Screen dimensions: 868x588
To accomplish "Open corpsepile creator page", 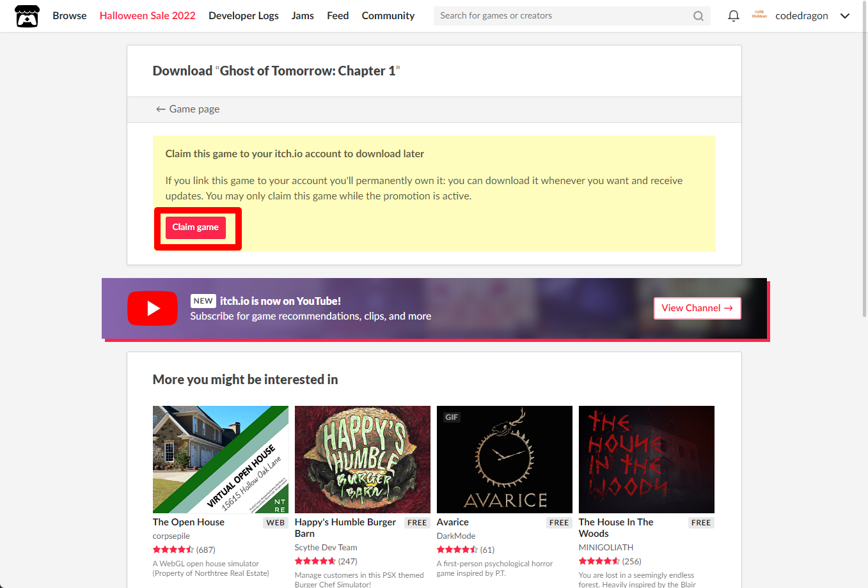I will click(x=171, y=536).
